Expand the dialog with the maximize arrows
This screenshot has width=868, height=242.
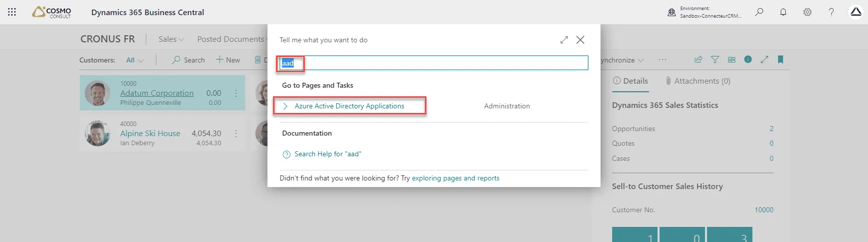(564, 40)
